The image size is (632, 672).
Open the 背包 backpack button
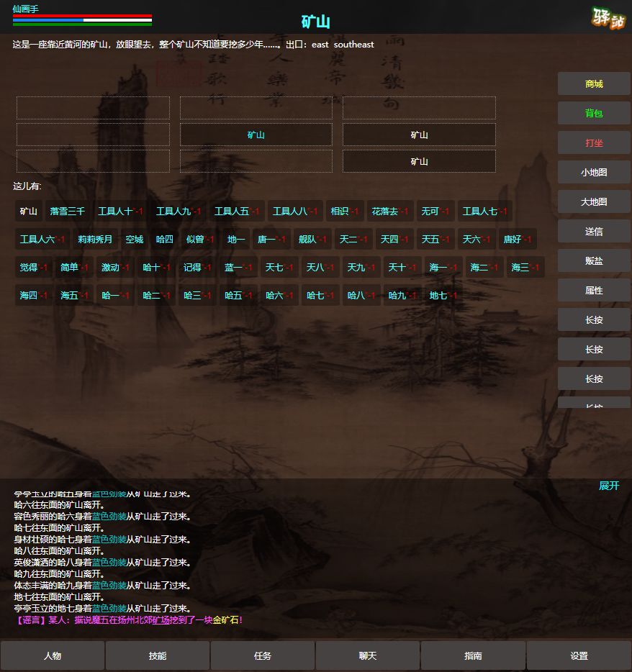pos(594,114)
